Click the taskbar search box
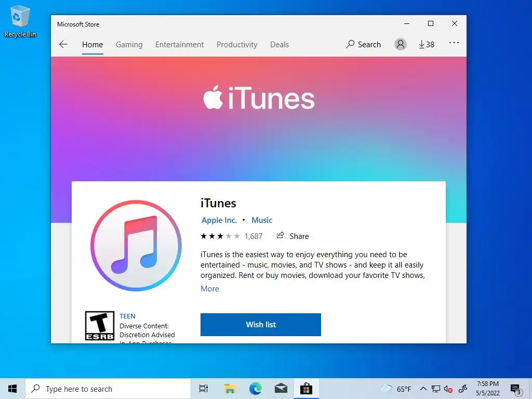Viewport: 532px width, 399px height. (108, 389)
